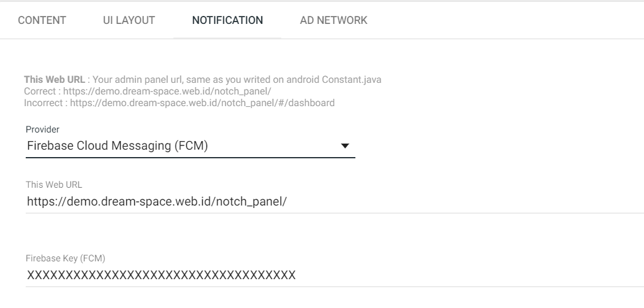Screen dimensions: 644x308
Task: Click the Provider dropdown arrow icon
Action: 345,146
